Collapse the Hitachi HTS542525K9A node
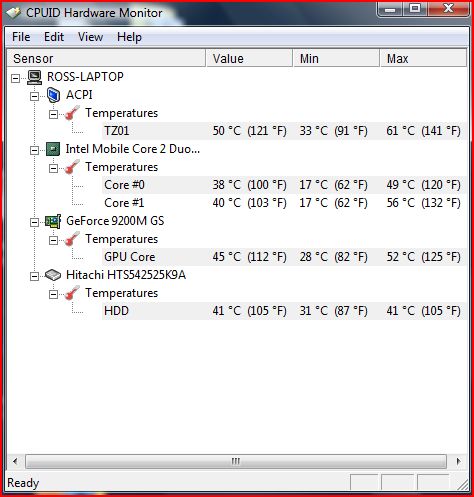Screen dimensions: 474x497 point(34,276)
